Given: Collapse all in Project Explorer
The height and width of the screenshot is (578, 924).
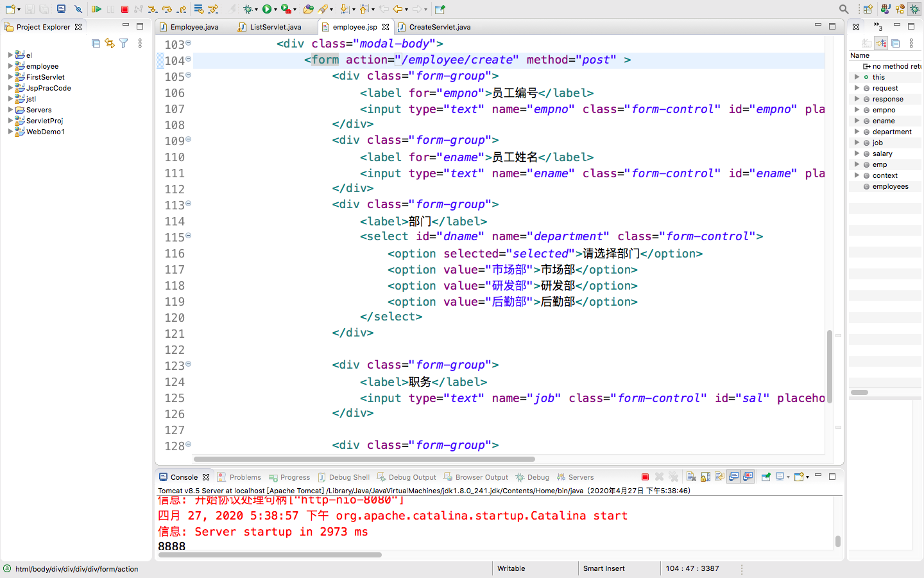Looking at the screenshot, I should click(x=96, y=43).
